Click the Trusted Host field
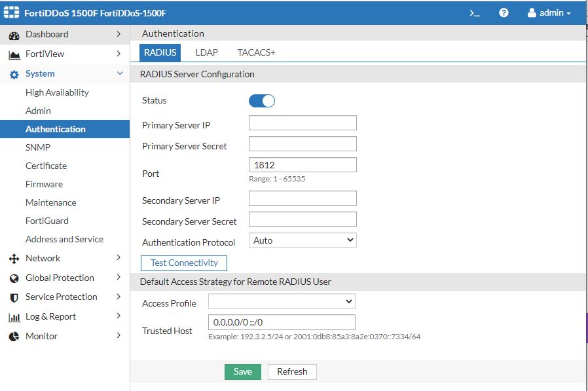Image resolution: width=588 pixels, height=391 pixels. tap(282, 322)
